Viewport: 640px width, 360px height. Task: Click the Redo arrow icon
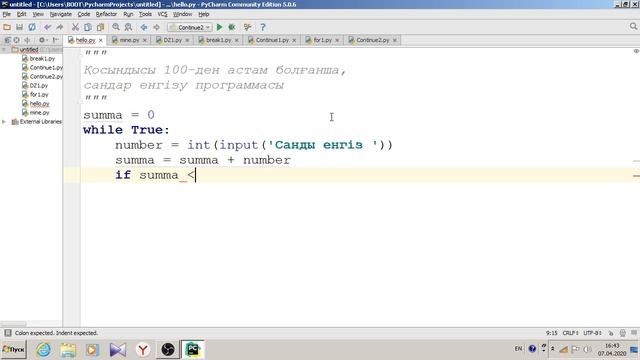coord(60,27)
